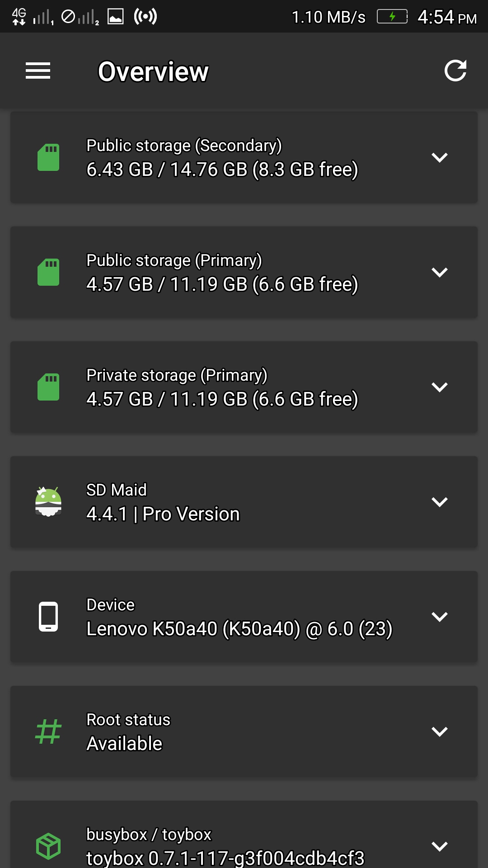This screenshot has width=488, height=868.
Task: Expand the Private storage (Primary) chevron
Action: (440, 387)
